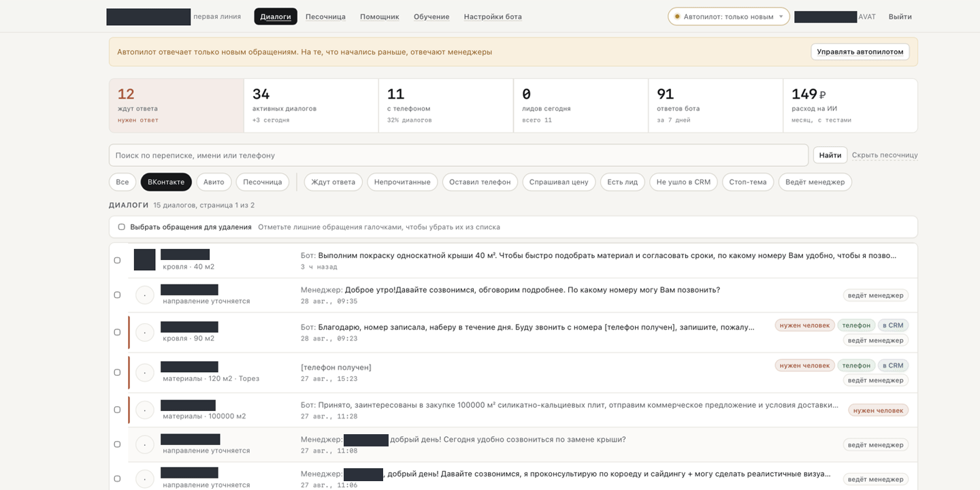Image resolution: width=980 pixels, height=490 pixels.
Task: Apply the Песочница filter chip
Action: (263, 182)
